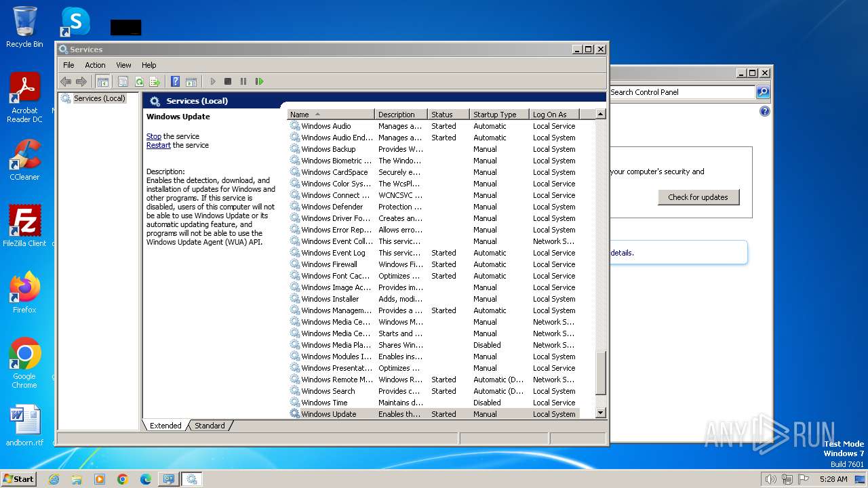Click the Stop Service square icon
The width and height of the screenshot is (868, 488).
tap(228, 81)
